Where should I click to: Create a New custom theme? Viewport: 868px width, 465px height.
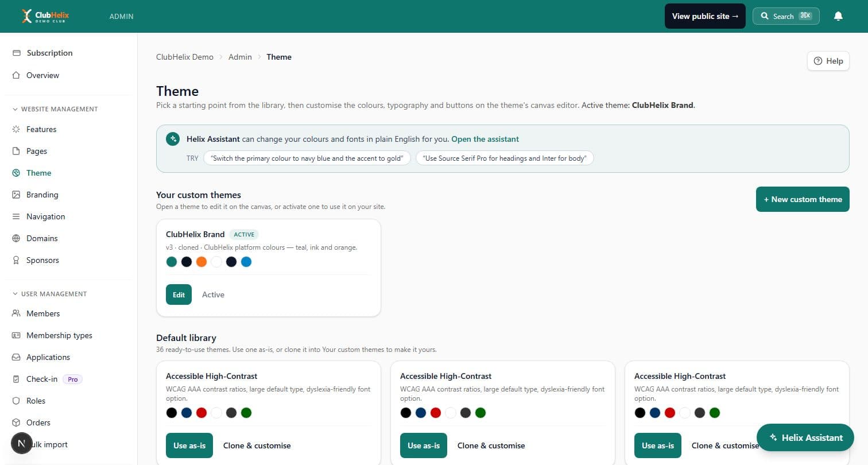[803, 199]
